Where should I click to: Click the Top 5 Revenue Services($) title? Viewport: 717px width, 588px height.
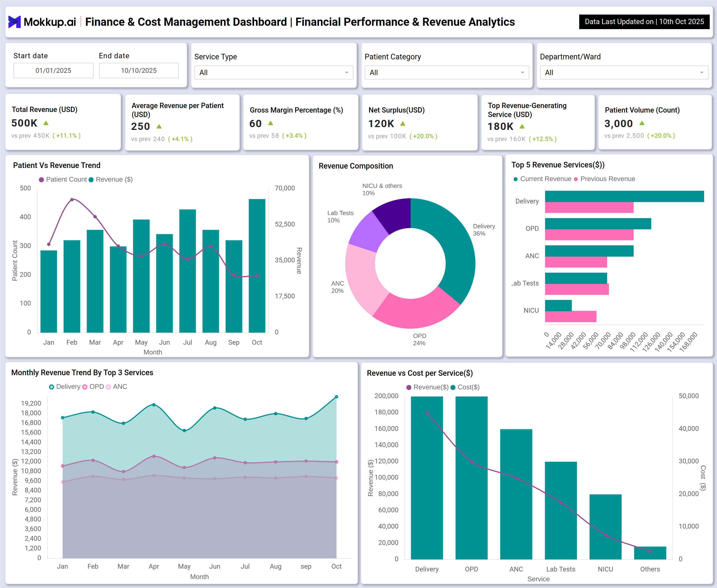(558, 165)
